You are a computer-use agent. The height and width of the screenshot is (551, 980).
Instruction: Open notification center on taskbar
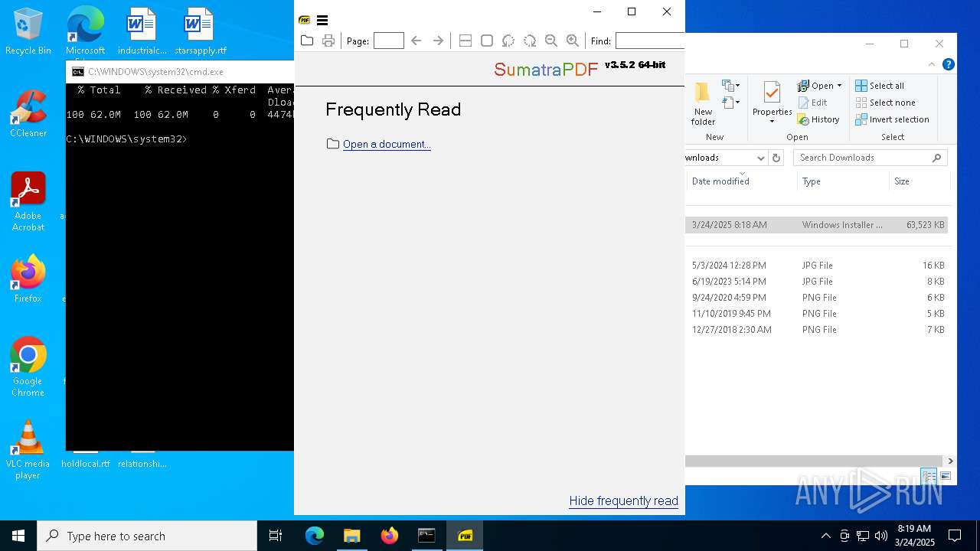(x=955, y=536)
